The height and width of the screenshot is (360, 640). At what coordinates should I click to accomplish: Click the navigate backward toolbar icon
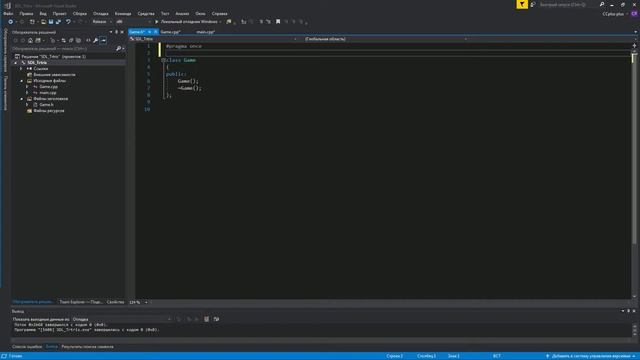pyautogui.click(x=11, y=22)
